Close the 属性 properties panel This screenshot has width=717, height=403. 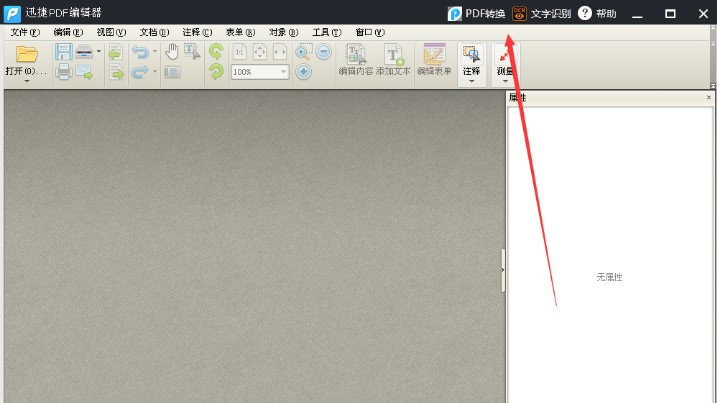click(708, 97)
